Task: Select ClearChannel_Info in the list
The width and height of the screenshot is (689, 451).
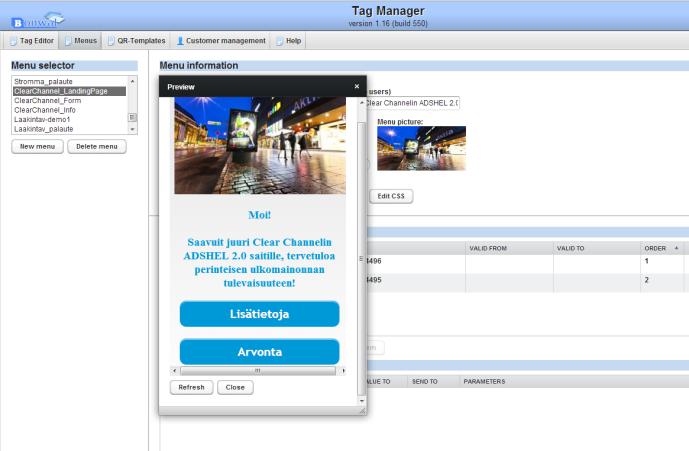Action: 69,110
